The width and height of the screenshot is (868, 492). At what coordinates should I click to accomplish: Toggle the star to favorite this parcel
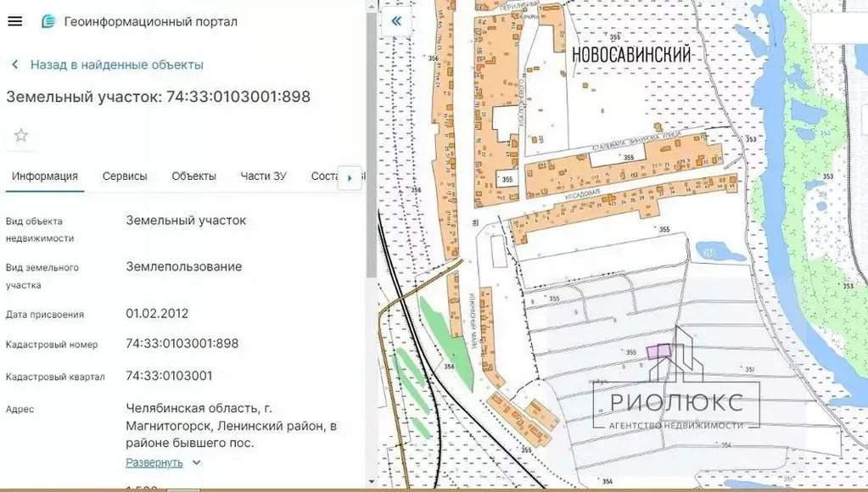(20, 134)
